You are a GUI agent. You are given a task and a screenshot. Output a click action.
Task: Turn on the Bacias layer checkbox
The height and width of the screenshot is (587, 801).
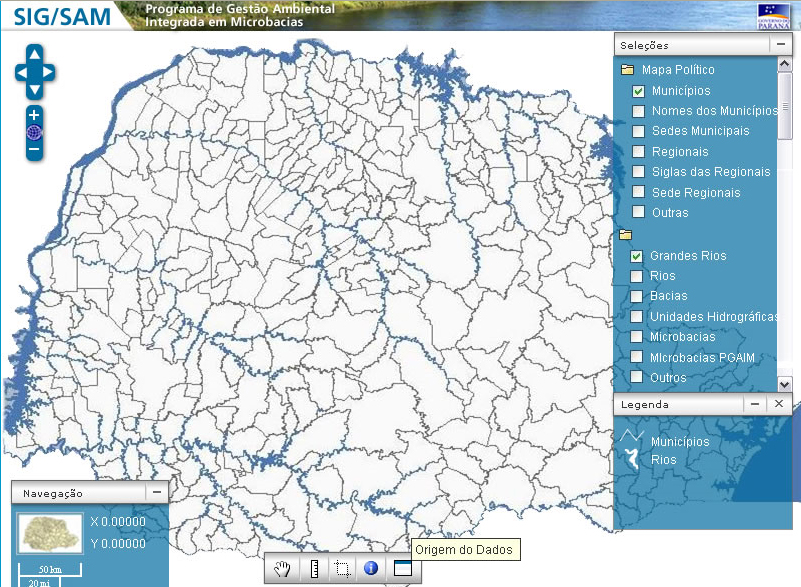[636, 296]
